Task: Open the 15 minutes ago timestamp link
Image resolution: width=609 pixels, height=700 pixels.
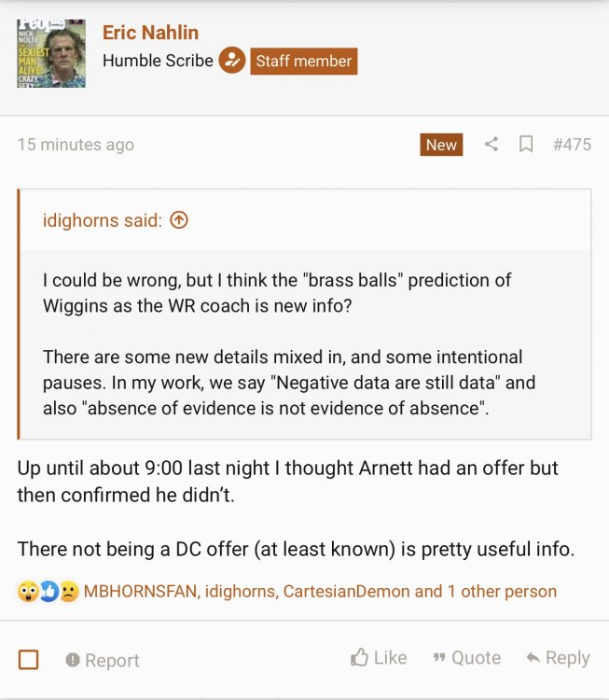Action: point(76,145)
